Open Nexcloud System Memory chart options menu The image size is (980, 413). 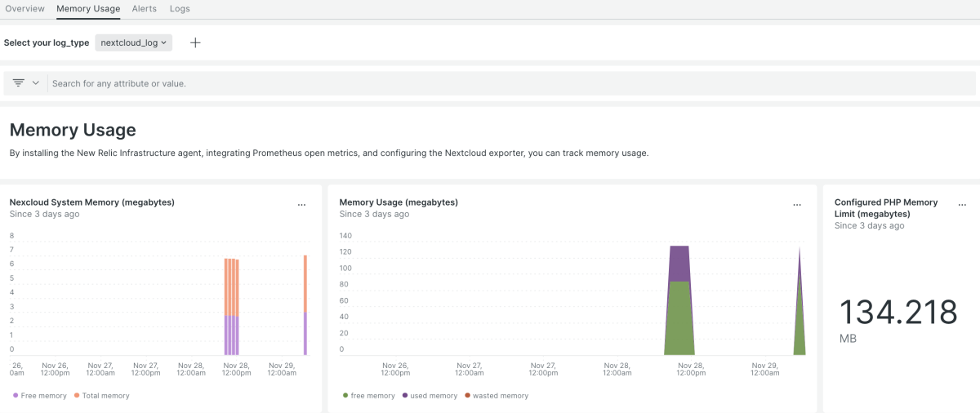click(x=301, y=205)
